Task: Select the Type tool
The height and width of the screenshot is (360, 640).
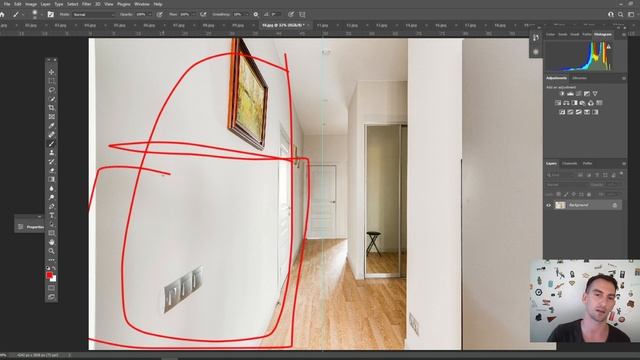Action: tap(51, 215)
